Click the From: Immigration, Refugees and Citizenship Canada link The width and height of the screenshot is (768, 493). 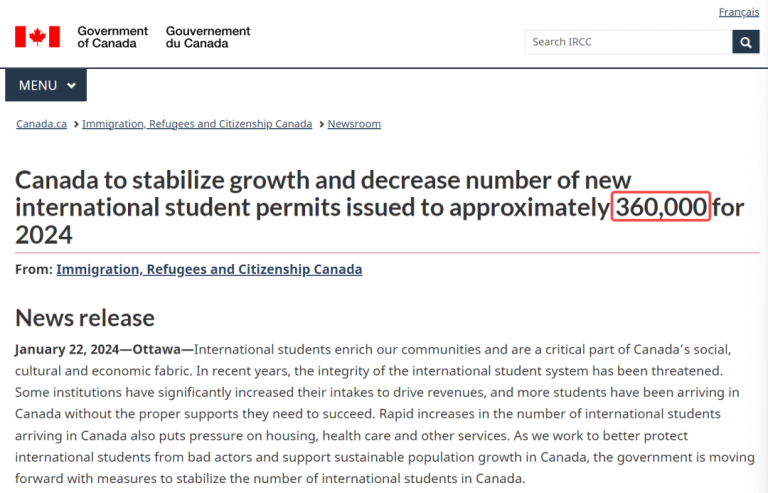tap(209, 269)
